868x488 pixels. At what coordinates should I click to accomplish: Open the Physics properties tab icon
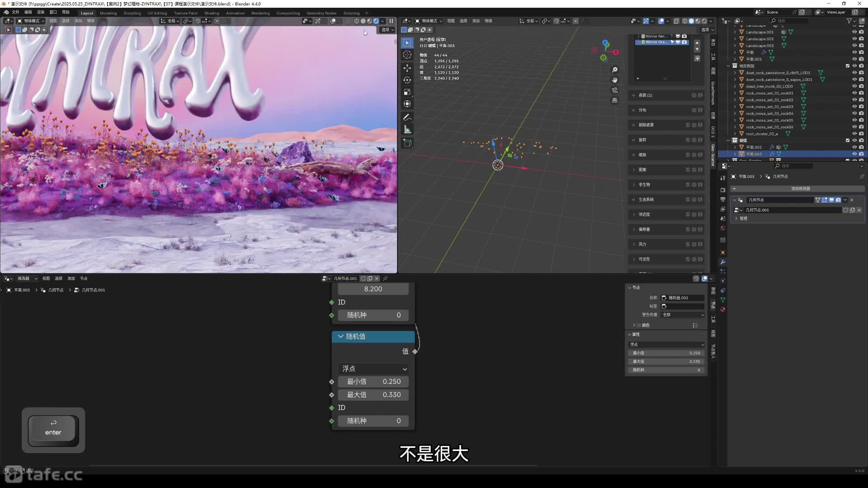point(722,281)
